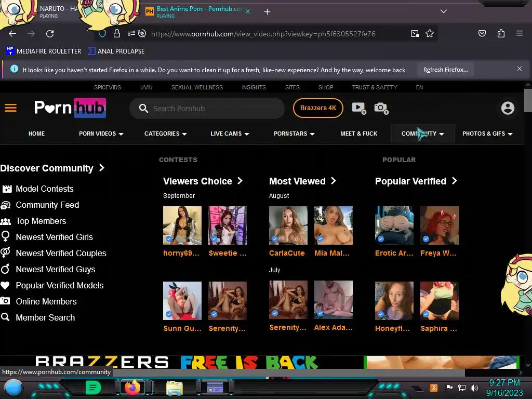Viewport: 532px width, 399px height.
Task: Expand the VIDEOS navigation dropdown
Action: [x=101, y=134]
